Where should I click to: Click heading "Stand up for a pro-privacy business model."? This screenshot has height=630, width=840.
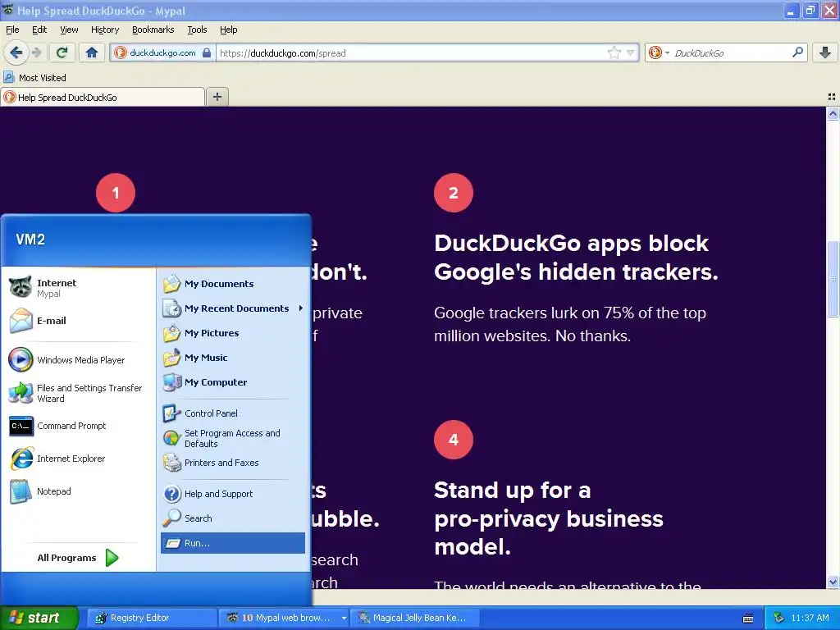pos(549,518)
